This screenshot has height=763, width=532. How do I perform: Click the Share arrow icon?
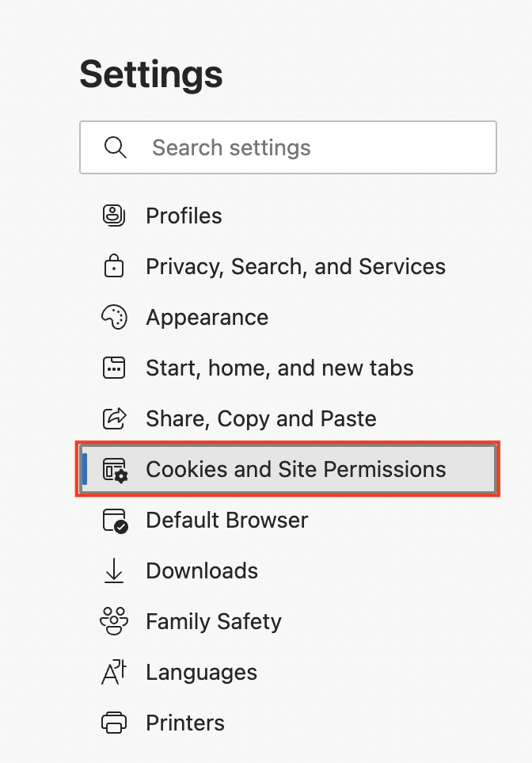point(115,418)
